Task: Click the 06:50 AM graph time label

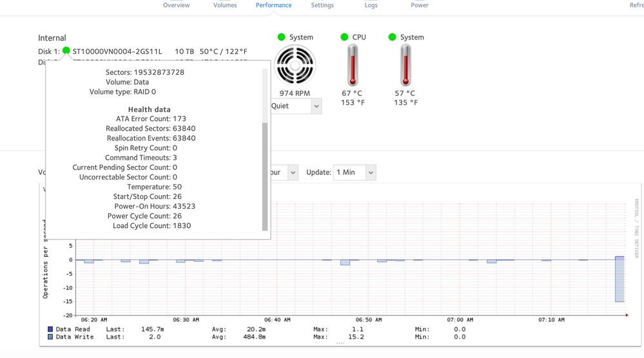Action: point(368,319)
